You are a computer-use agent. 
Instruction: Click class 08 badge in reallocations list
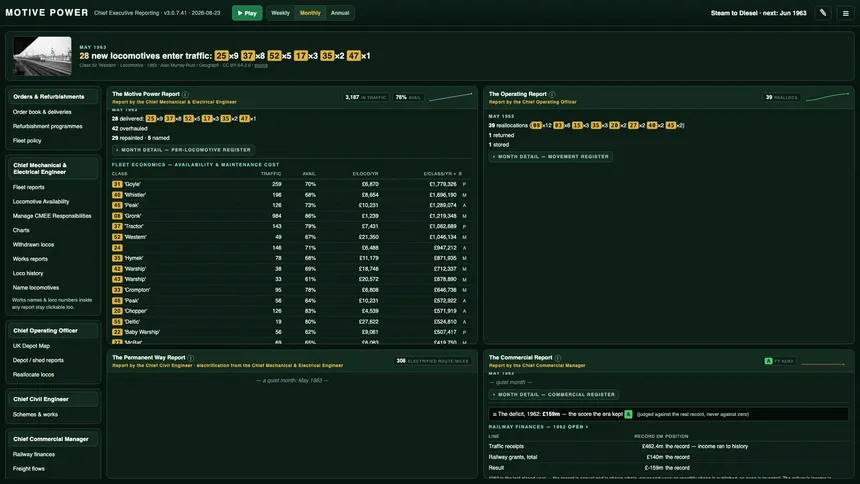coord(536,125)
